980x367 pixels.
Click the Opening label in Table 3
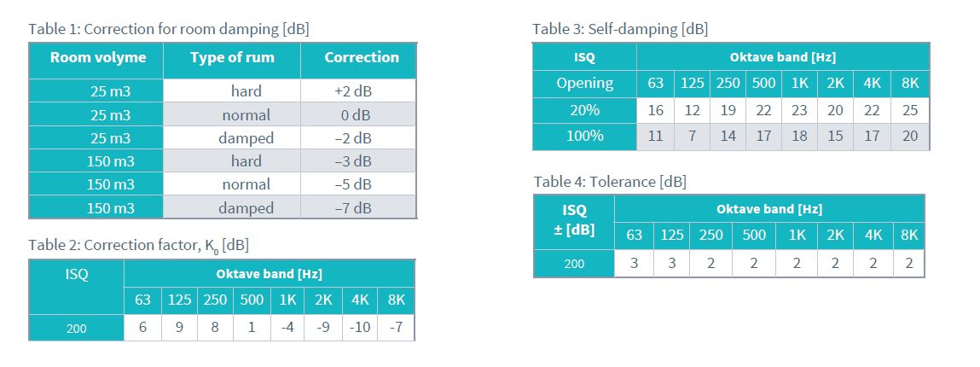(x=584, y=83)
